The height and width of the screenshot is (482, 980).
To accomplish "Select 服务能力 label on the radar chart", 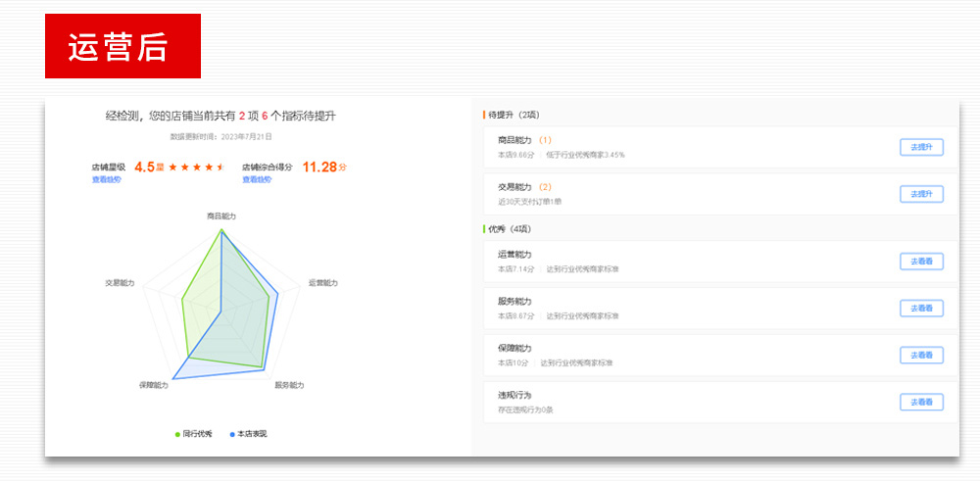I will (x=289, y=385).
